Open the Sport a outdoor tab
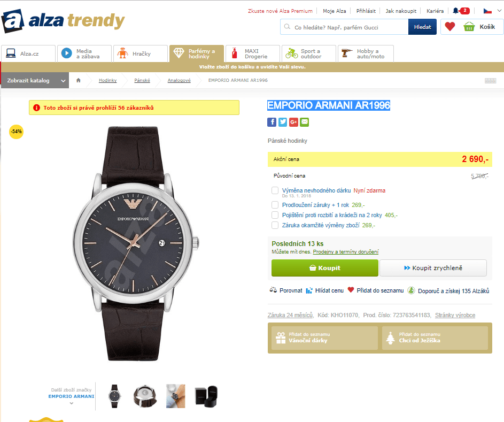Image resolution: width=504 pixels, height=422 pixels. [x=308, y=53]
